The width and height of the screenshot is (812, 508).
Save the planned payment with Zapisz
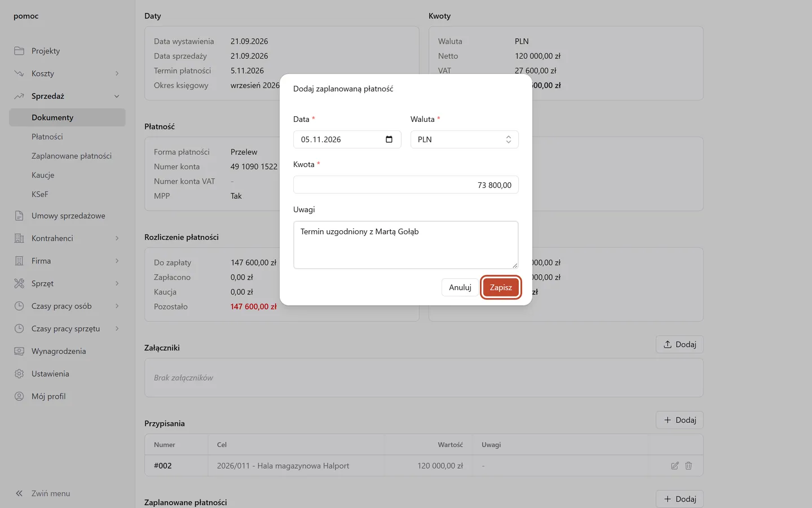pyautogui.click(x=501, y=287)
